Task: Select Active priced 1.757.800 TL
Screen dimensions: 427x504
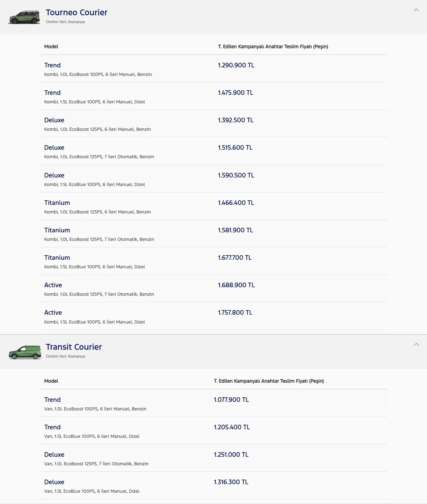Action: coord(213,316)
